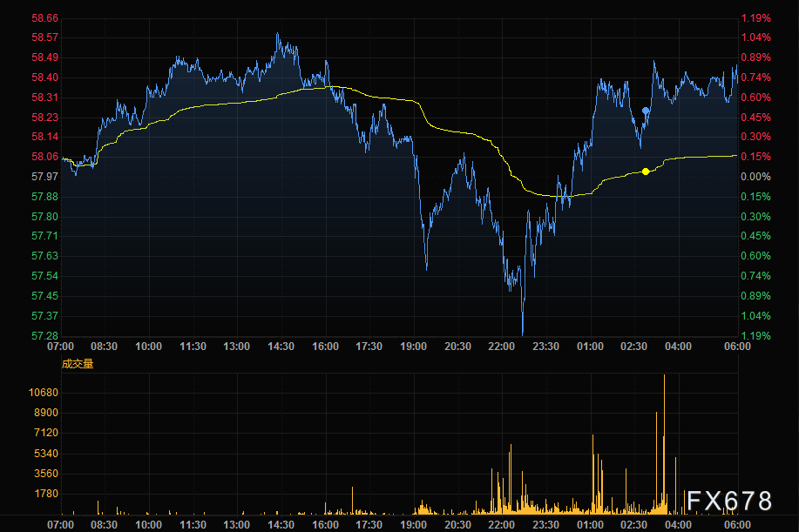
Task: Click the 57.28 bottom price axis label
Action: point(44,336)
